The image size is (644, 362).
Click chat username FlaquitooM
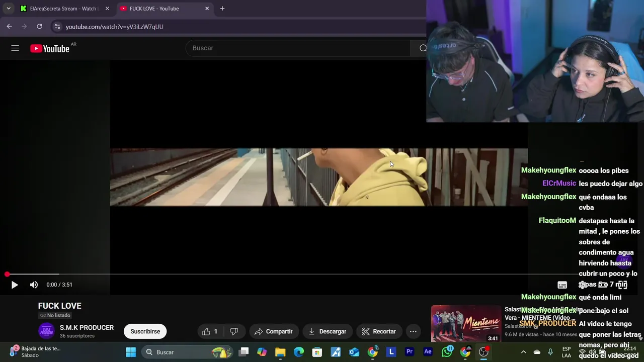point(557,220)
